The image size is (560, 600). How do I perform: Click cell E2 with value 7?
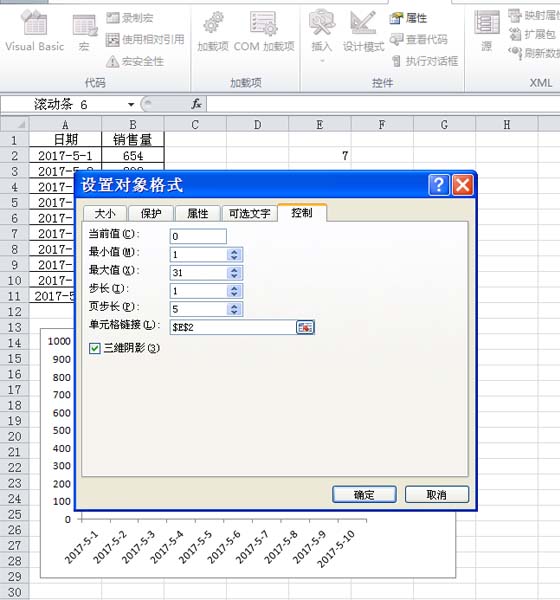coord(320,156)
